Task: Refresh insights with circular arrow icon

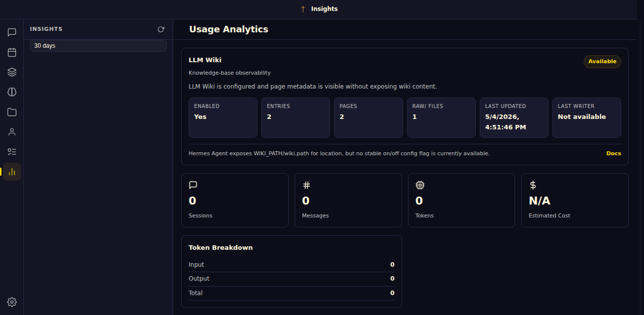Action: [161, 29]
